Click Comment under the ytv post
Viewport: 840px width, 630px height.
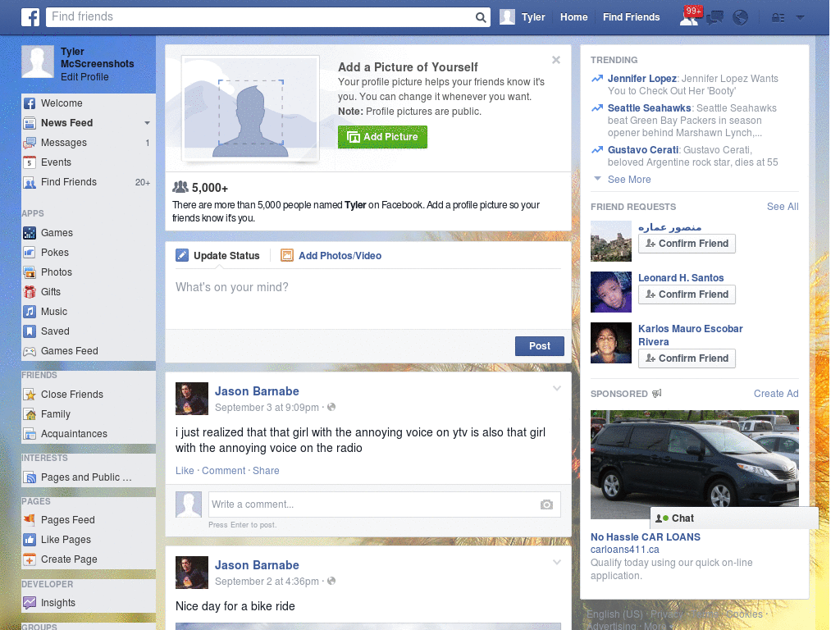click(223, 471)
